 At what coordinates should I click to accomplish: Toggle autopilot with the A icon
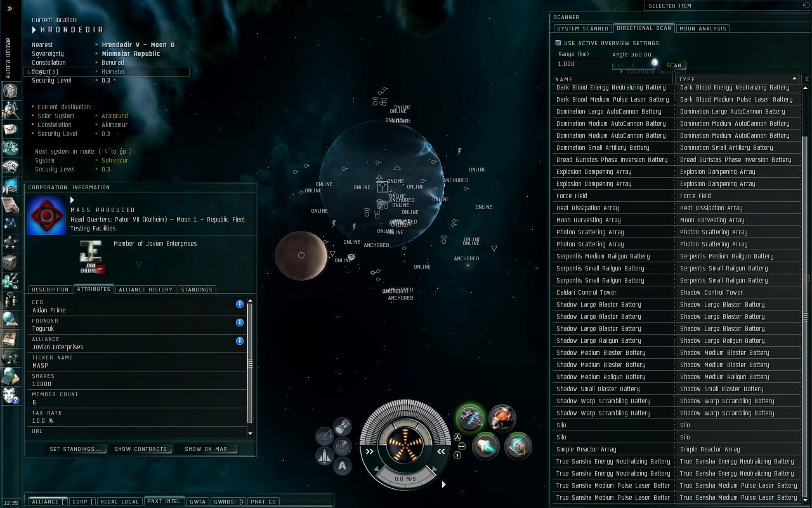pyautogui.click(x=343, y=466)
